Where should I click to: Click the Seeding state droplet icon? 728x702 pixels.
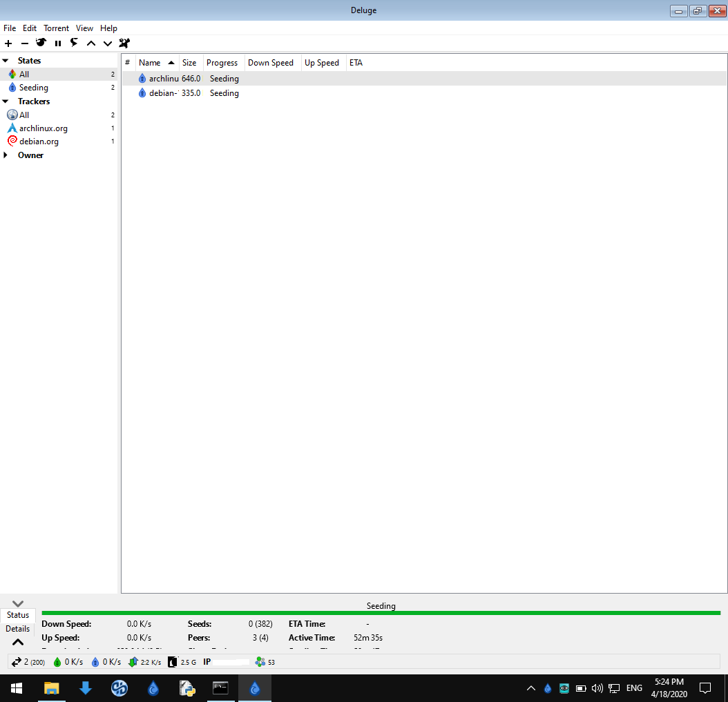point(12,87)
